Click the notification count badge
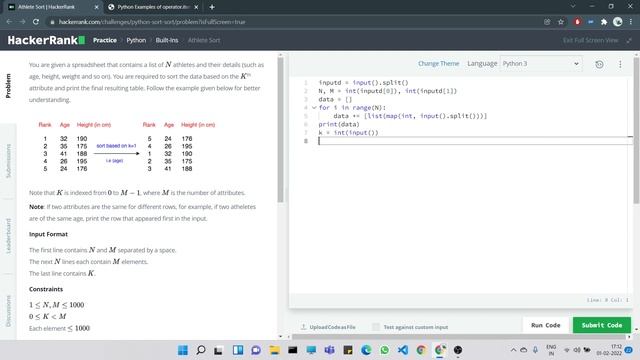 point(629,350)
